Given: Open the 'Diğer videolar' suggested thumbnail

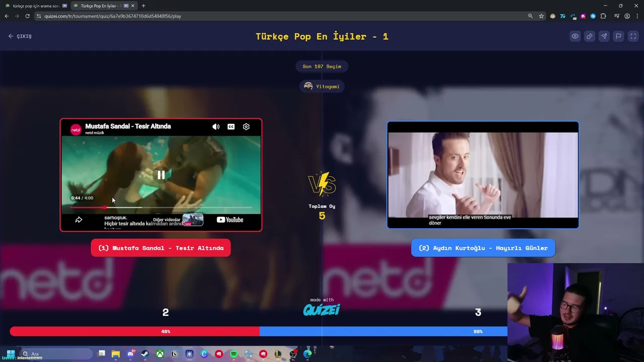Looking at the screenshot, I should point(193,220).
